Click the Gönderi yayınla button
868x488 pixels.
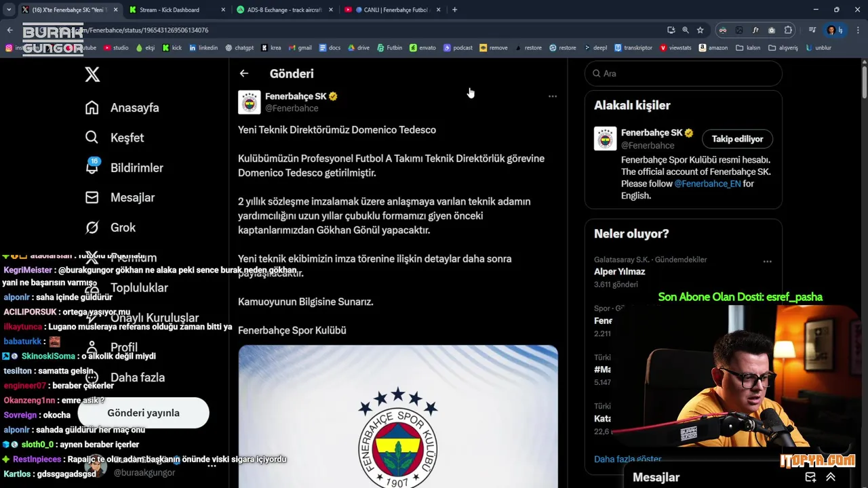(143, 413)
